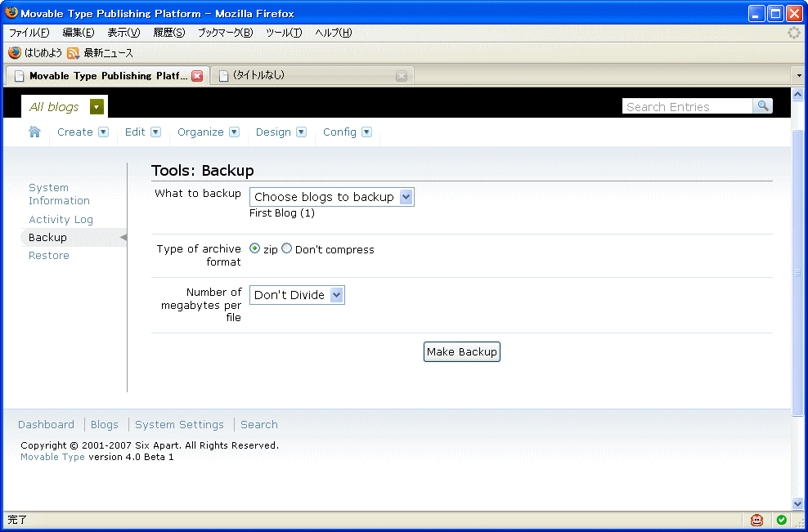Click the System Settings footer link
The height and width of the screenshot is (532, 808).
point(179,424)
